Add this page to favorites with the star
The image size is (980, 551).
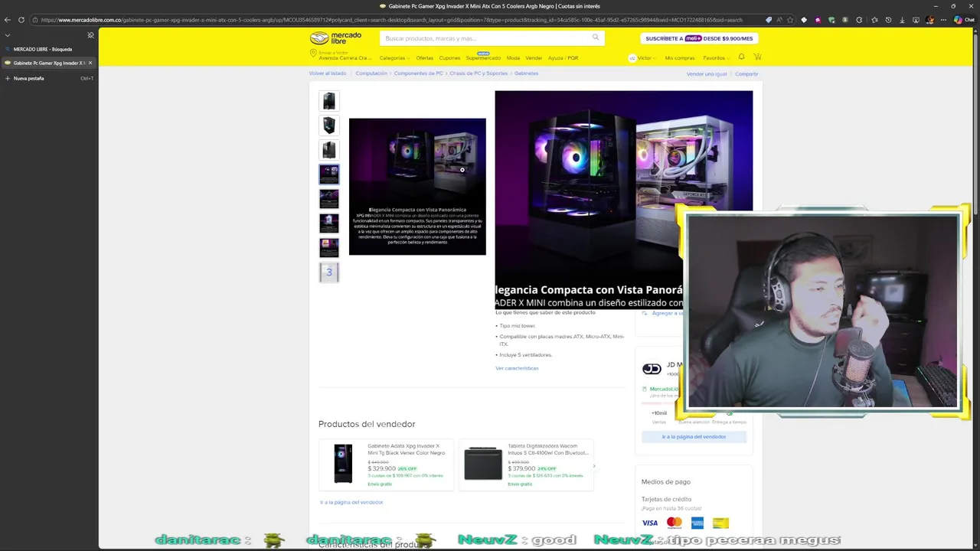pos(790,20)
